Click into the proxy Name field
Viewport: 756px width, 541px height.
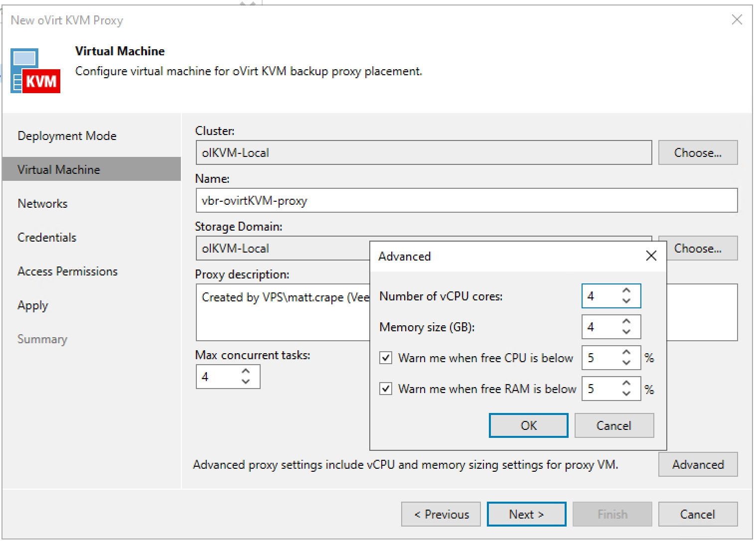(x=466, y=200)
